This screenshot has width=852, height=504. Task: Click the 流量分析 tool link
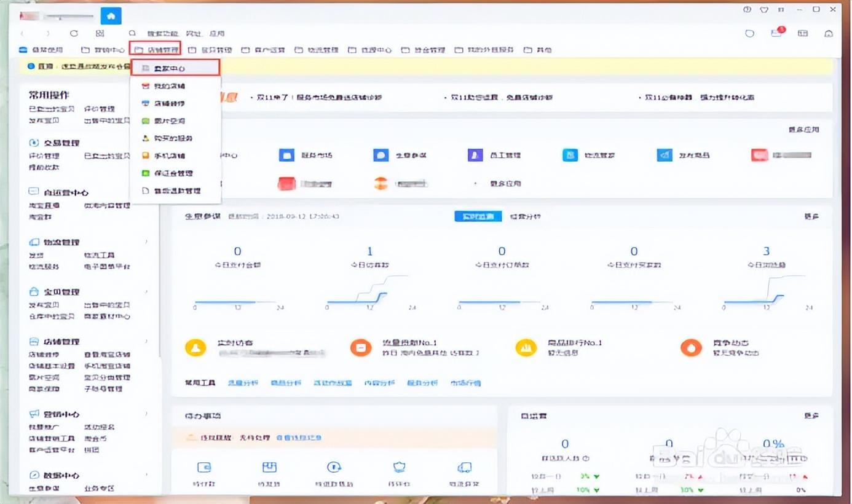tap(243, 383)
